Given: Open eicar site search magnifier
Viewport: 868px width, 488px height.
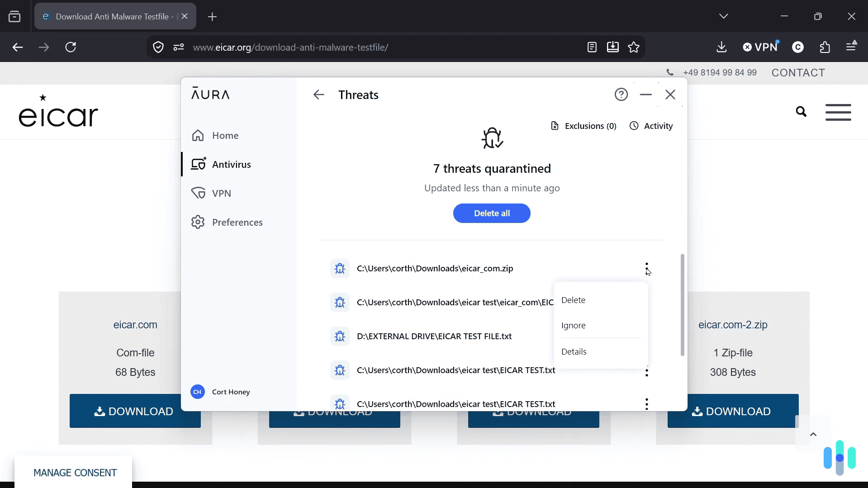Looking at the screenshot, I should pos(801,112).
